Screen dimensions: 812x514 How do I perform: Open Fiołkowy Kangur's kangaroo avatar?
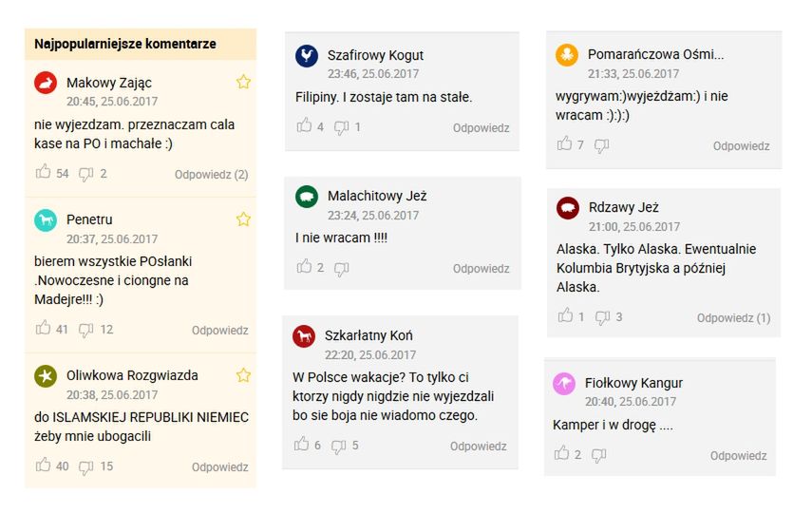point(564,384)
